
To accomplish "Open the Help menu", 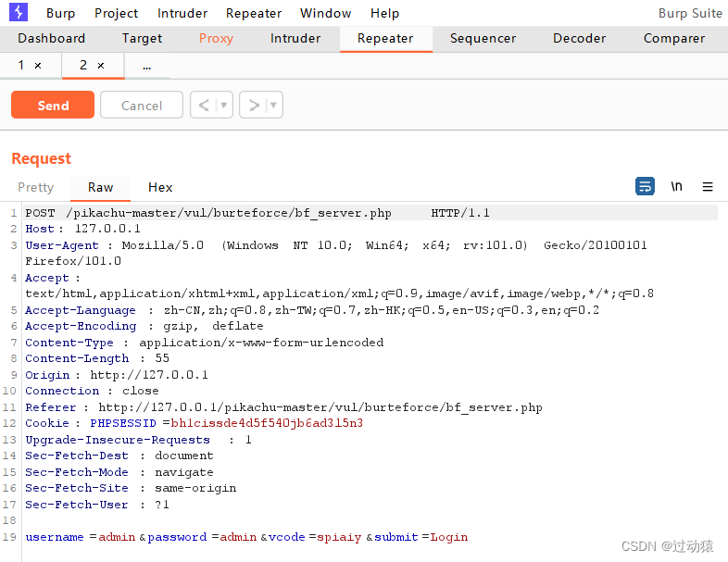I will coord(384,13).
